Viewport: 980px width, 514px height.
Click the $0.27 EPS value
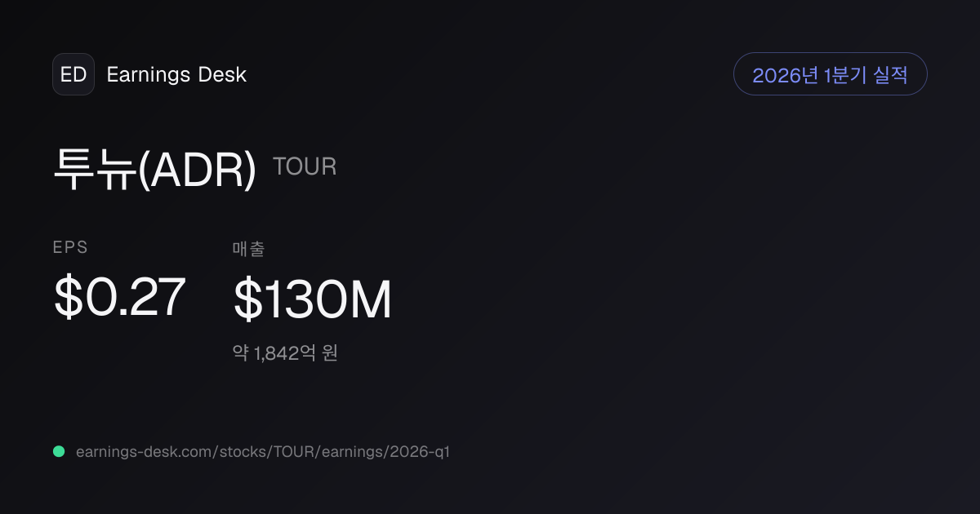[x=119, y=297]
